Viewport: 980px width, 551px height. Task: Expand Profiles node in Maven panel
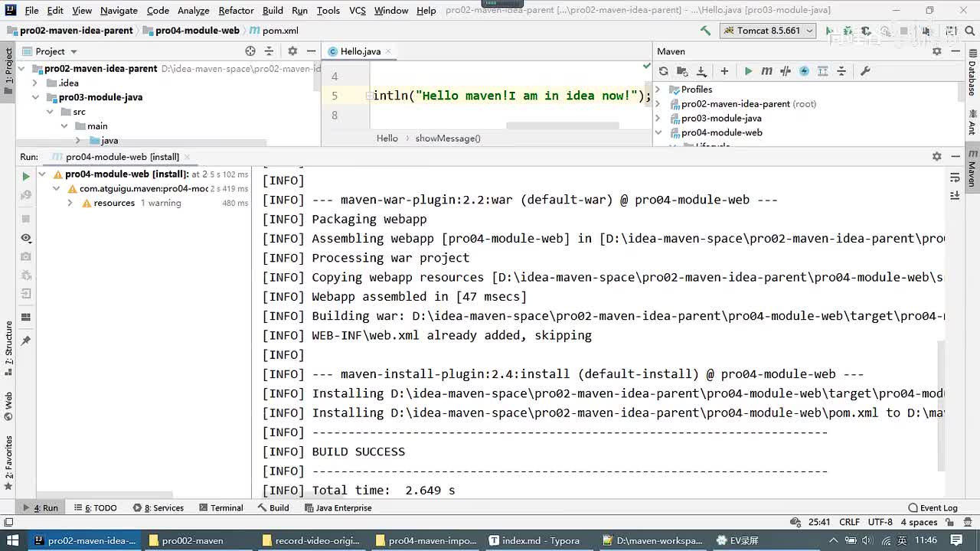[658, 90]
